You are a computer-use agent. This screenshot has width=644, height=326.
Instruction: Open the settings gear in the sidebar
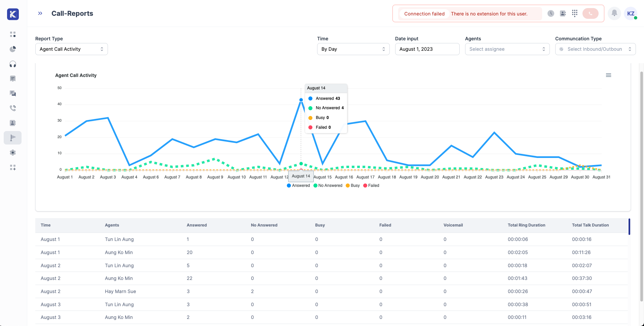click(x=13, y=153)
